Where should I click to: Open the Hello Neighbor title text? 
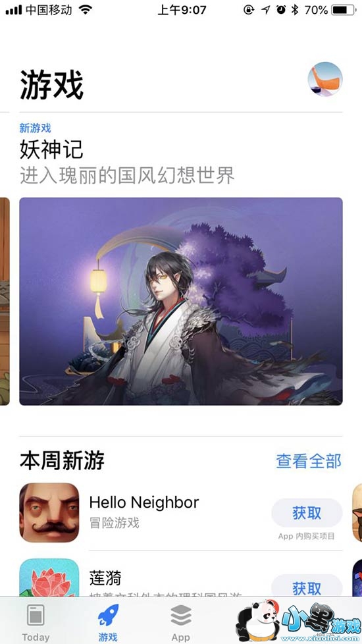point(144,502)
